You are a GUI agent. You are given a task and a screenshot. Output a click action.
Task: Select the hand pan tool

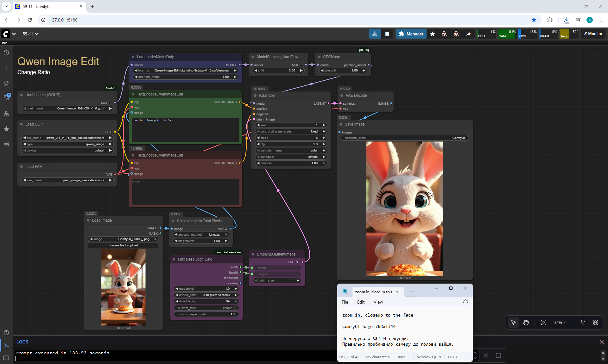tap(526, 322)
